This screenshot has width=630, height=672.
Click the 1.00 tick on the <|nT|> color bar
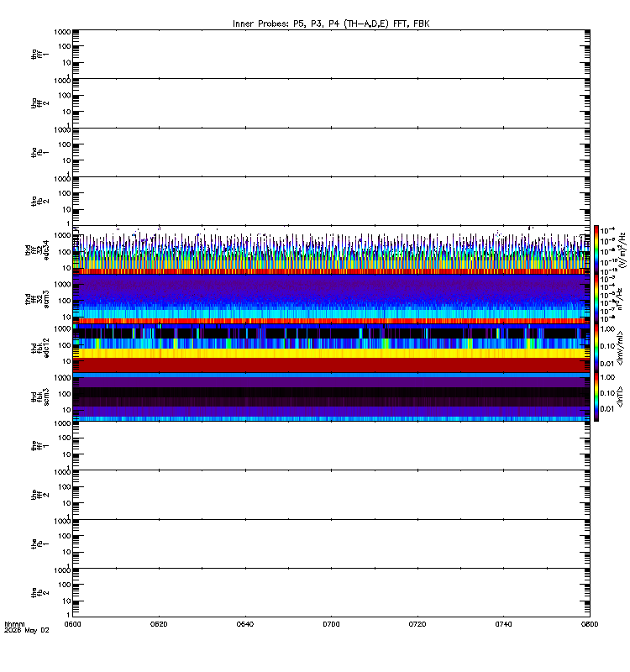pos(607,377)
